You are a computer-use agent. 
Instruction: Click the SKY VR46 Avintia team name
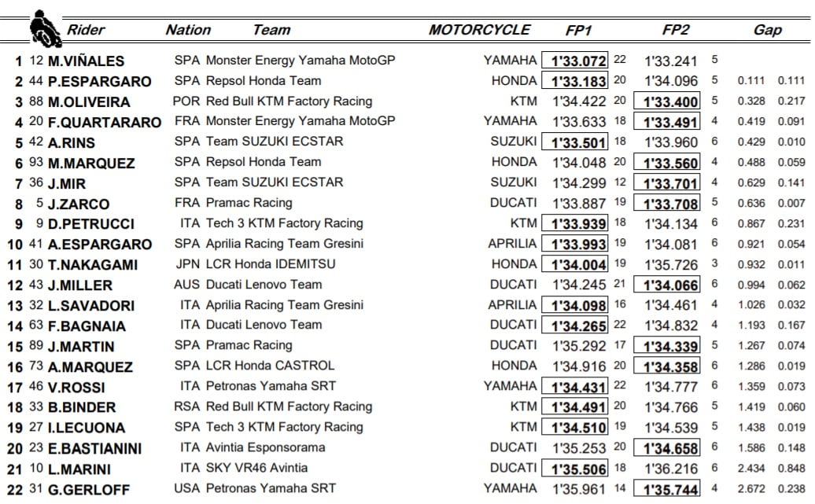click(256, 468)
